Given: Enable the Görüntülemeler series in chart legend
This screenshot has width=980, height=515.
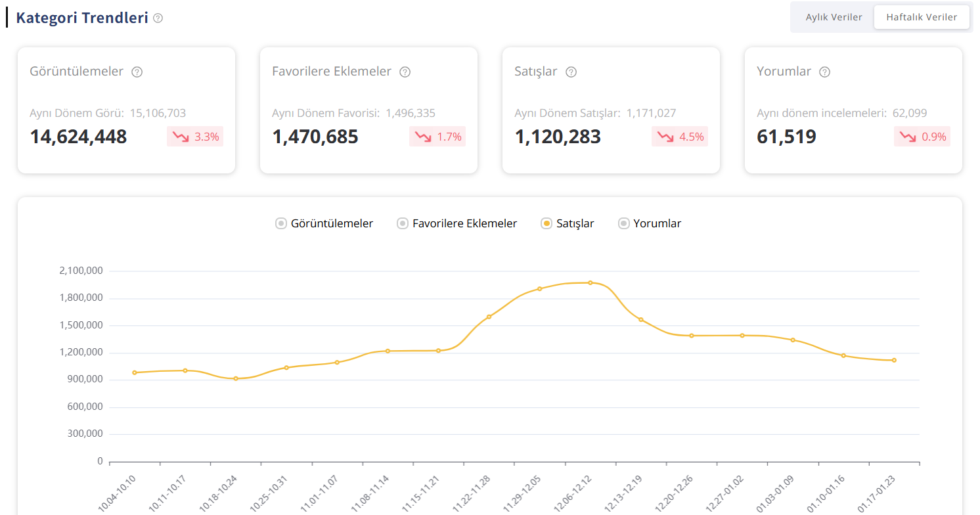Looking at the screenshot, I should click(324, 223).
